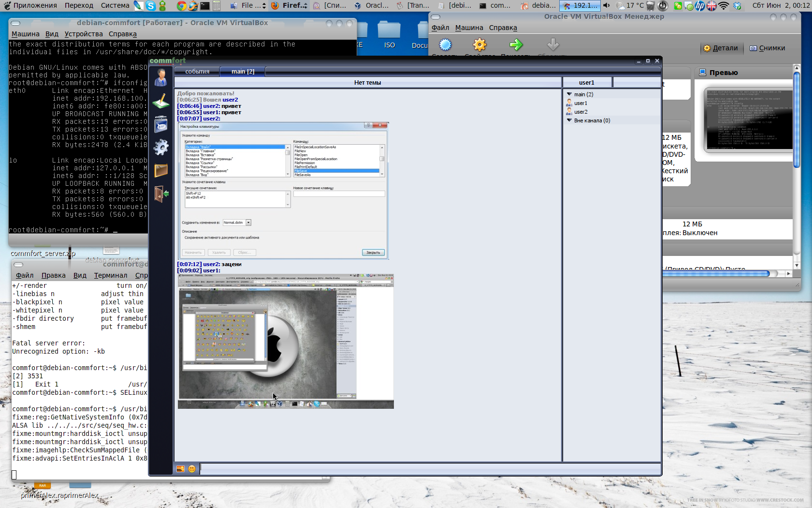This screenshot has height=508, width=812.
Task: Click the shared desktop screenshot thumbnail in chat
Action: point(286,341)
